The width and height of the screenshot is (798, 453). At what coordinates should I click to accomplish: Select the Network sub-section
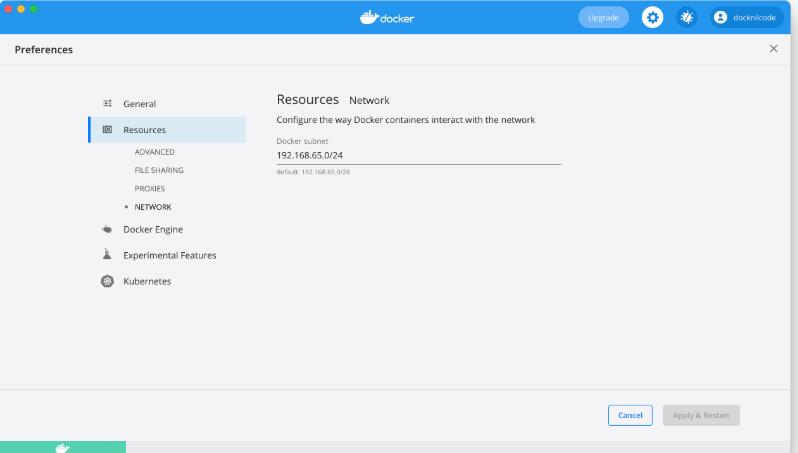153,207
